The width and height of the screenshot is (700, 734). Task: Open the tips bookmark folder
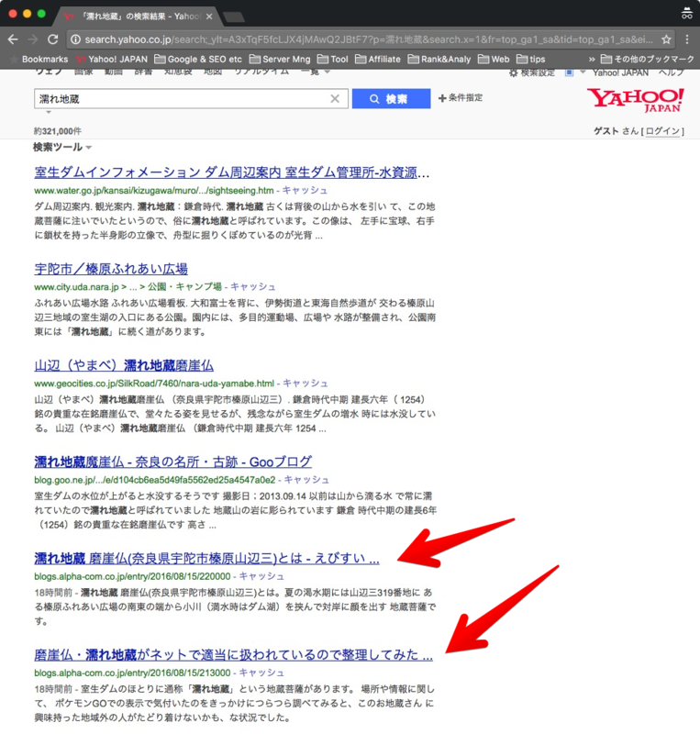(x=531, y=60)
